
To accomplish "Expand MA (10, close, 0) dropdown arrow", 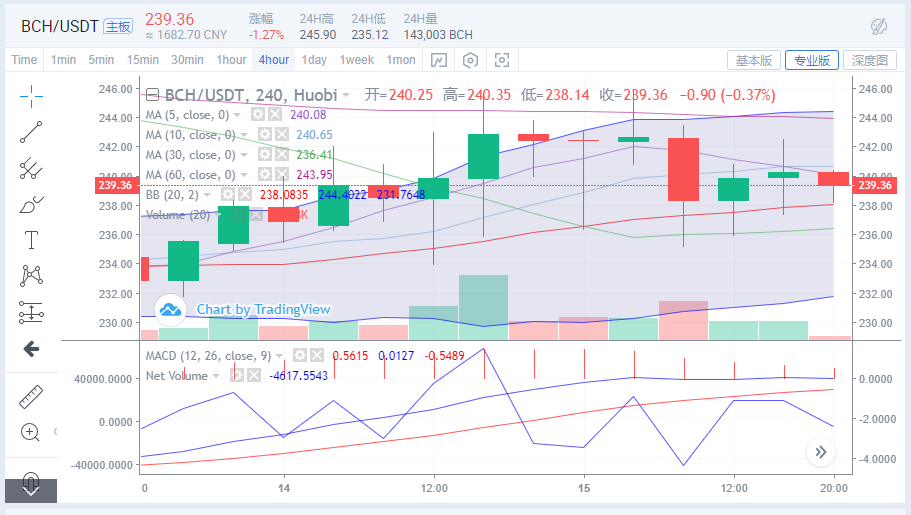I will (244, 135).
